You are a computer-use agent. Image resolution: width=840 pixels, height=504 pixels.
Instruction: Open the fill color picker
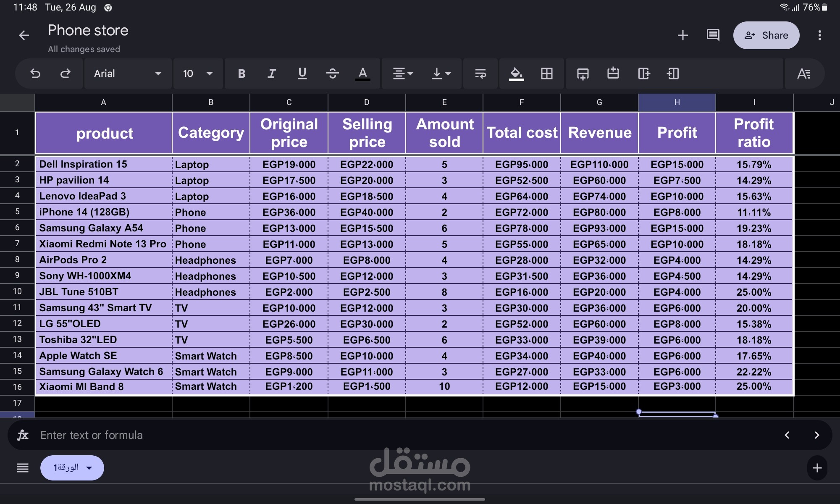pos(516,74)
